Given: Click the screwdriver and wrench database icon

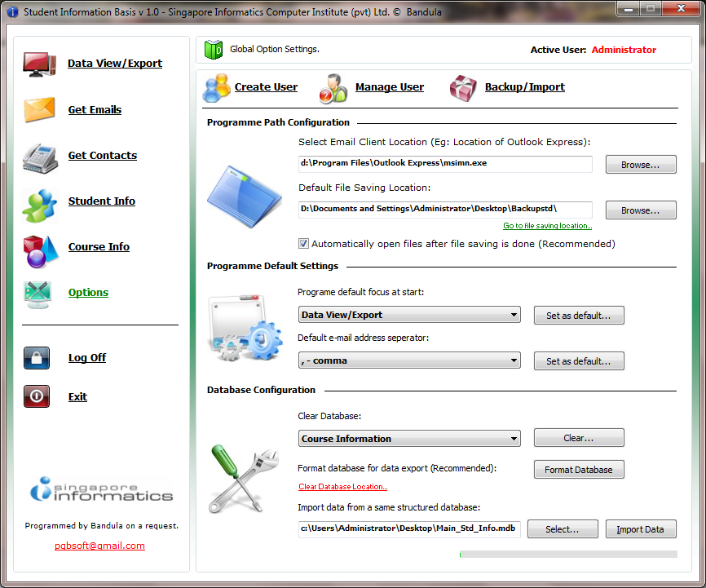Looking at the screenshot, I should pos(243,475).
